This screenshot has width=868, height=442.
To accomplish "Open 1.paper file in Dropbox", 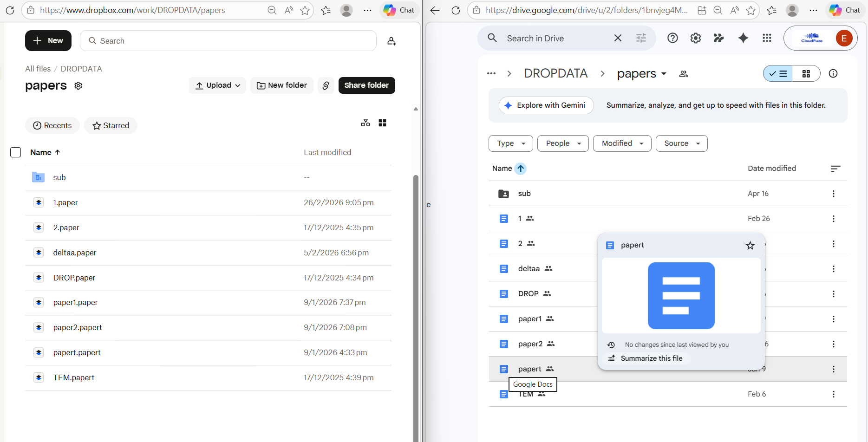I will [x=65, y=202].
